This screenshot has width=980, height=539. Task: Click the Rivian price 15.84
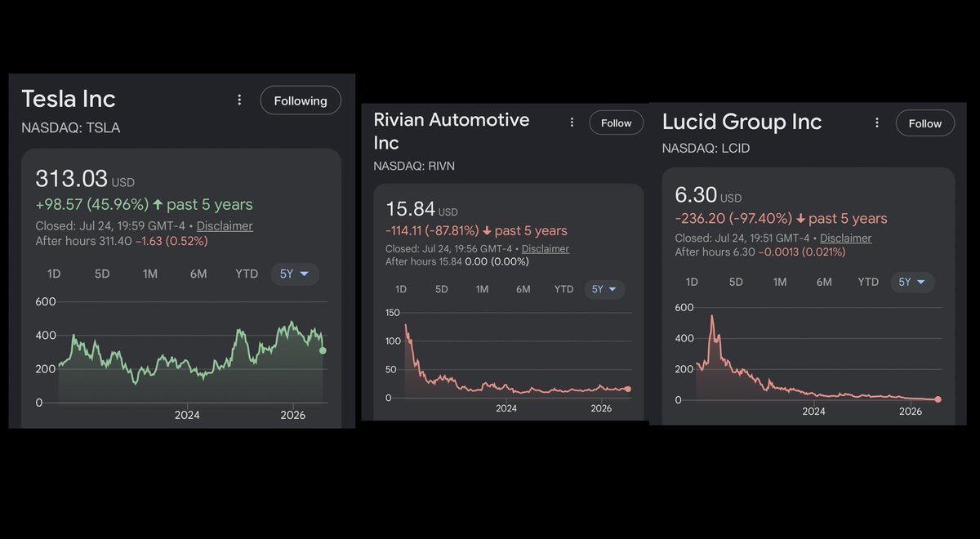[411, 211]
